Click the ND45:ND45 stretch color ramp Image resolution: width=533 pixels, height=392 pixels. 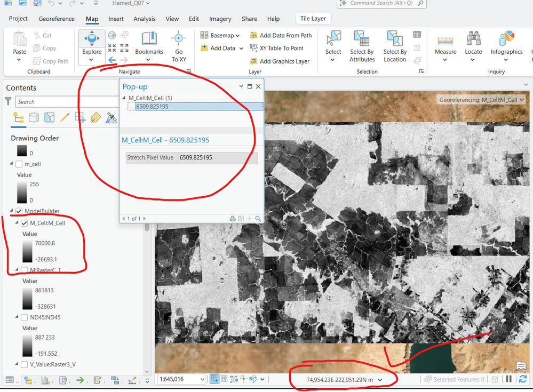(x=27, y=346)
